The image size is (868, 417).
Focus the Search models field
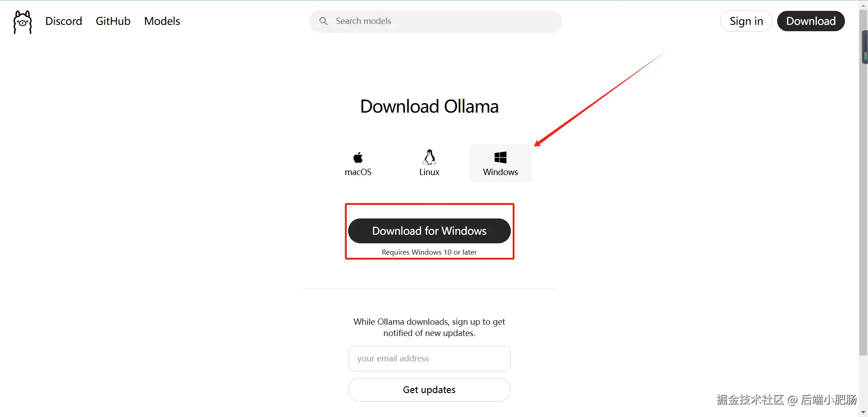pyautogui.click(x=436, y=21)
